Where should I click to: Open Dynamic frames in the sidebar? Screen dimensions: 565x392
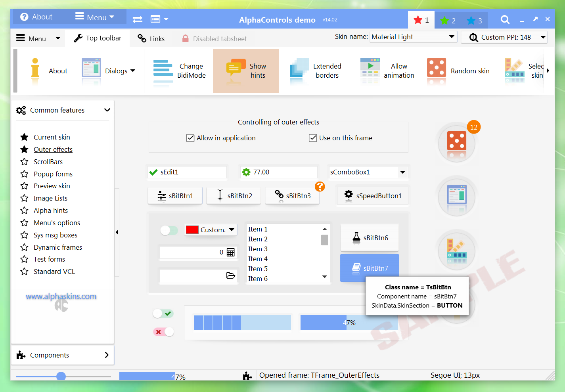(x=58, y=247)
